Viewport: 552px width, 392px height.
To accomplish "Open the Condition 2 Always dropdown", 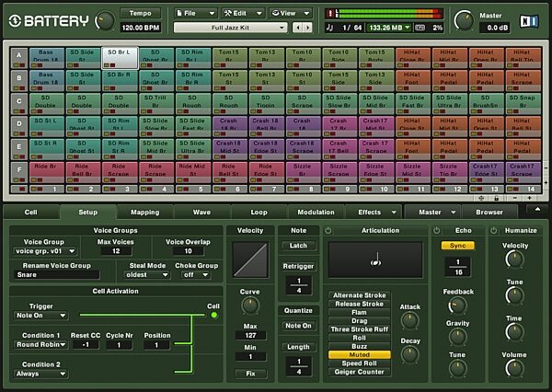I will [x=40, y=374].
